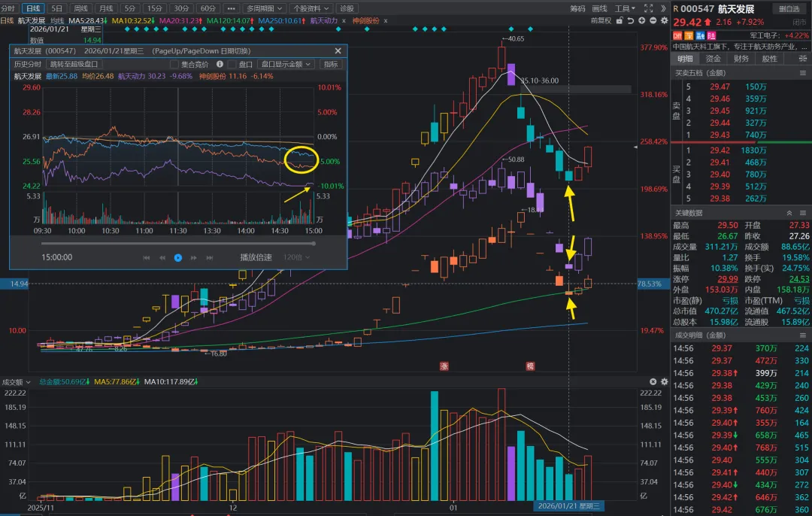This screenshot has width=812, height=516.
Task: Click the undo/reset arrow icon
Action: 631,21
